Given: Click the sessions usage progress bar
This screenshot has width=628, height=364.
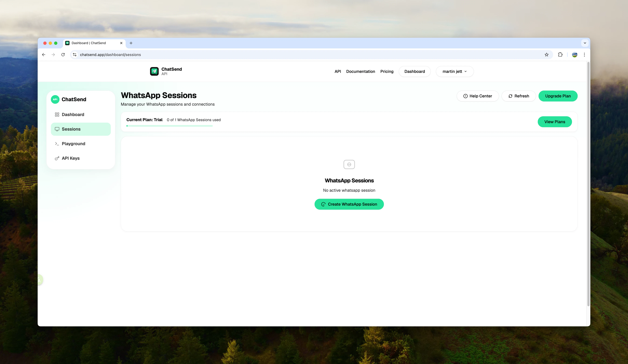Looking at the screenshot, I should [x=169, y=126].
